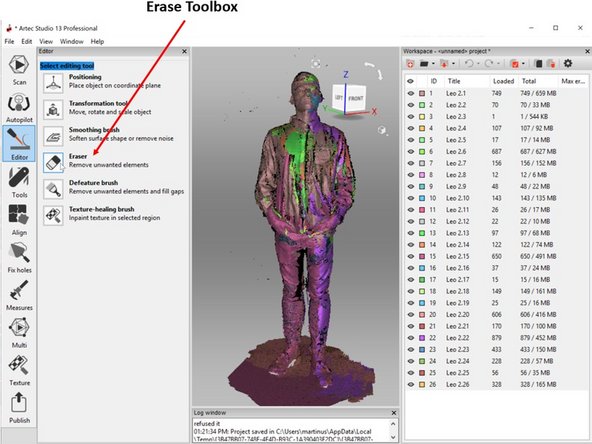Click the navigation cube in 3D view
Screen dimensions: 592x444
click(x=349, y=99)
